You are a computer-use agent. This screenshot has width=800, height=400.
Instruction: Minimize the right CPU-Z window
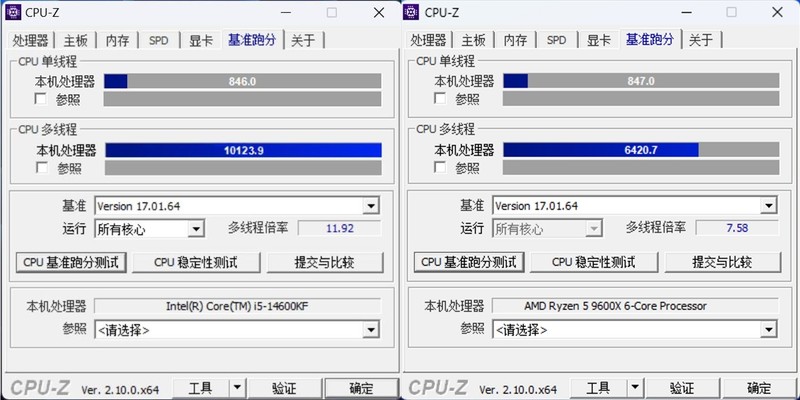(685, 13)
